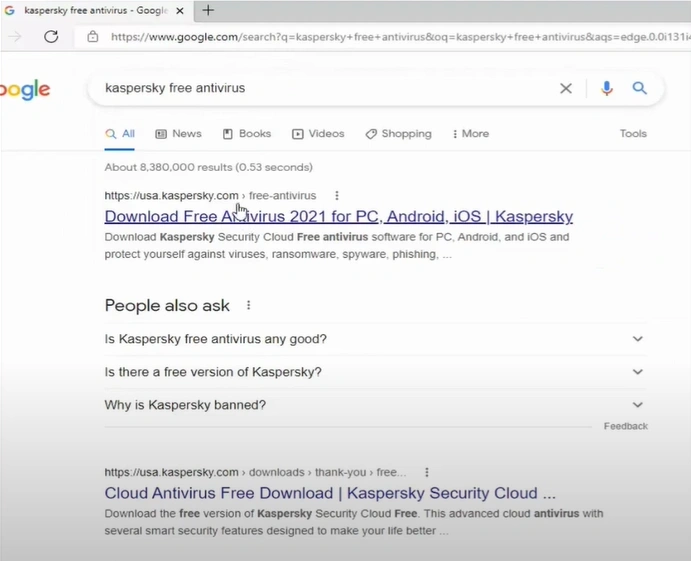Click the usa.kaspersky.com › downloads › thank-you URL
Screen dimensions: 691x561
point(255,472)
